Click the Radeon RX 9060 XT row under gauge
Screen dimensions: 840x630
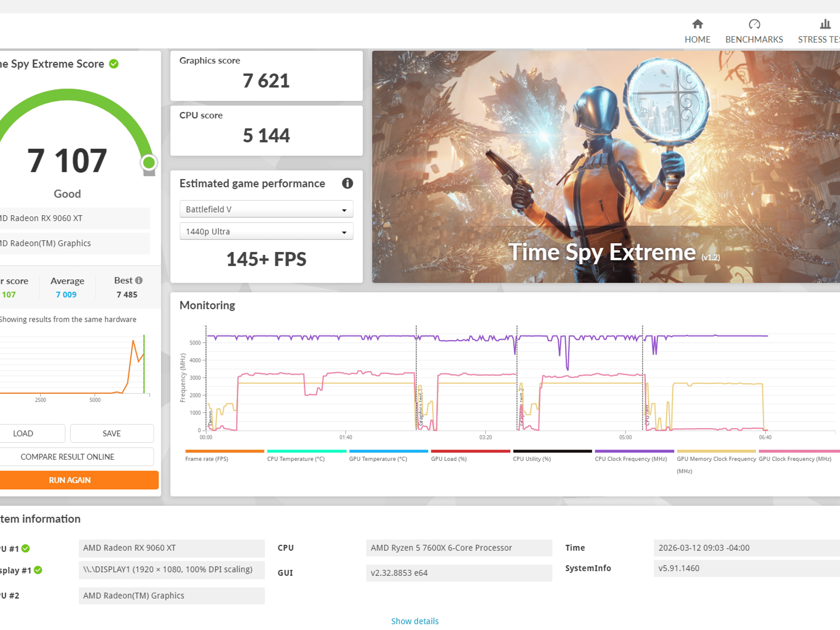pos(75,218)
